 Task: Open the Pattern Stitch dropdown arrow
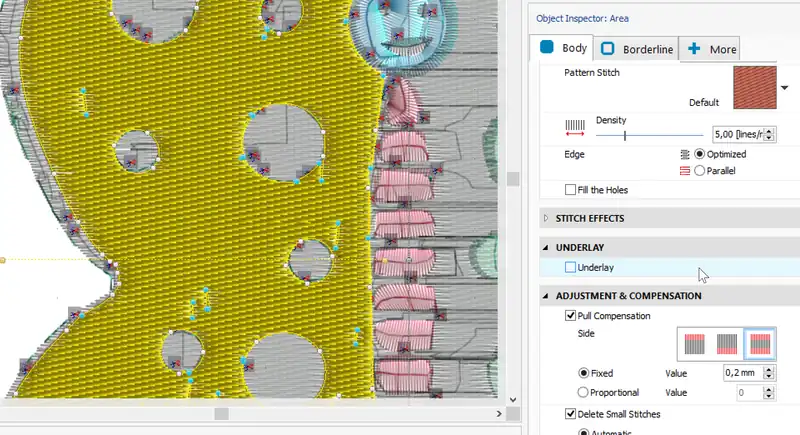785,88
